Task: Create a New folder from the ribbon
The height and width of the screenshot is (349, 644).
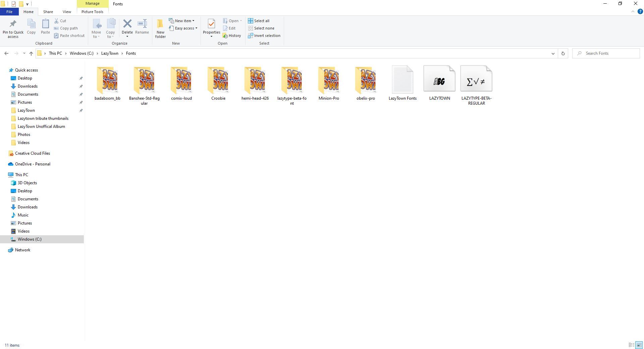Action: point(160,29)
